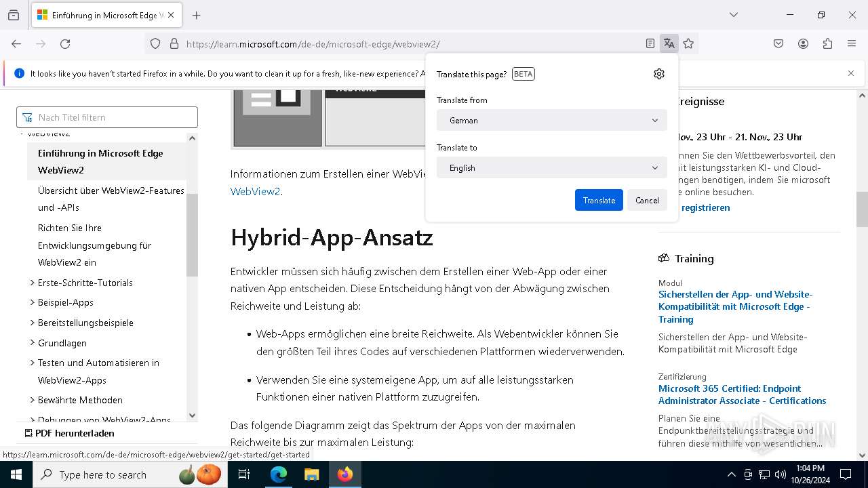868x488 pixels.
Task: Open the list all tabs chevron
Action: (734, 15)
